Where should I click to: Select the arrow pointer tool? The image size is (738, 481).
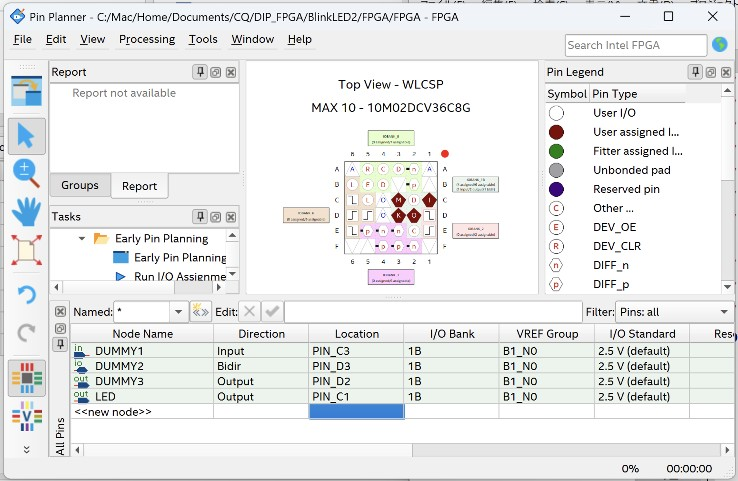click(x=26, y=136)
